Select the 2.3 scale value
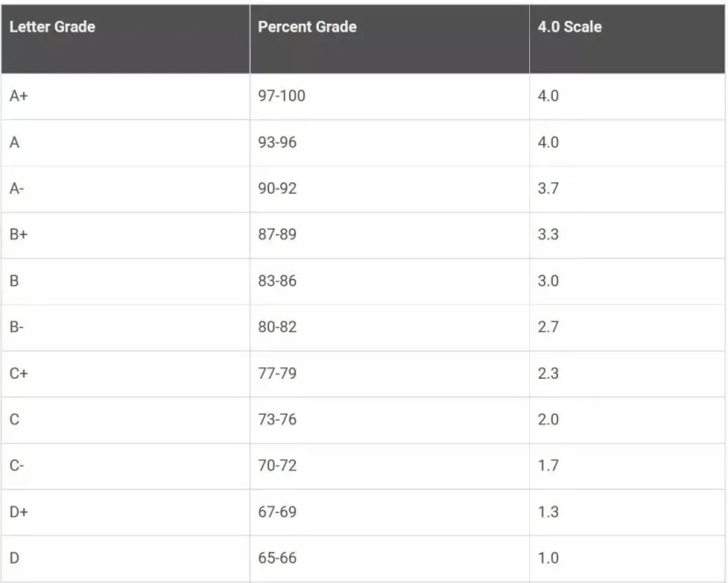Viewport: 728px width, 583px height. (548, 373)
